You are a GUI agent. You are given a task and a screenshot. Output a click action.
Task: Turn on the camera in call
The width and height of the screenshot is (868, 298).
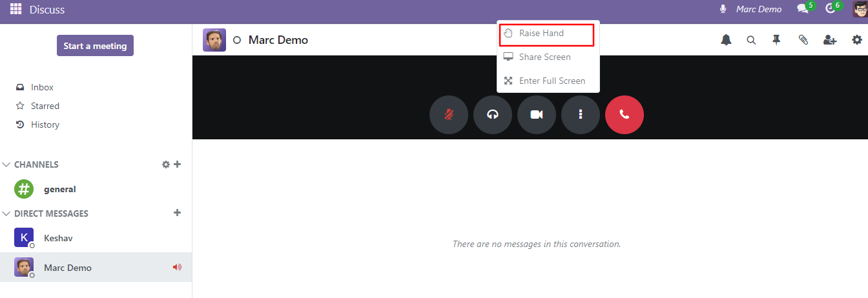pos(537,114)
